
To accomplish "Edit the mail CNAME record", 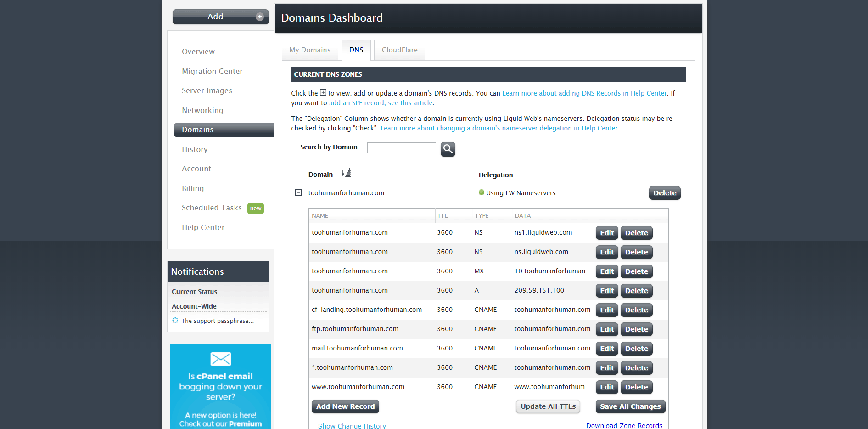I will (x=607, y=349).
